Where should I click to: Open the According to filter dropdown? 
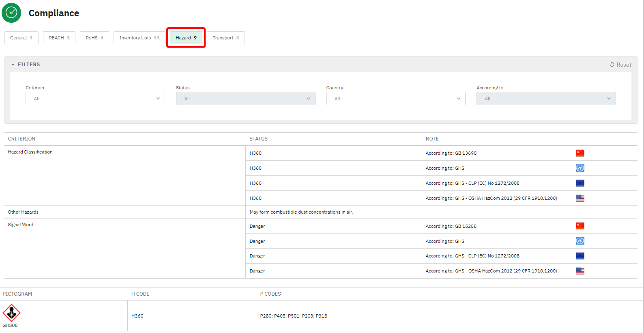tap(546, 99)
